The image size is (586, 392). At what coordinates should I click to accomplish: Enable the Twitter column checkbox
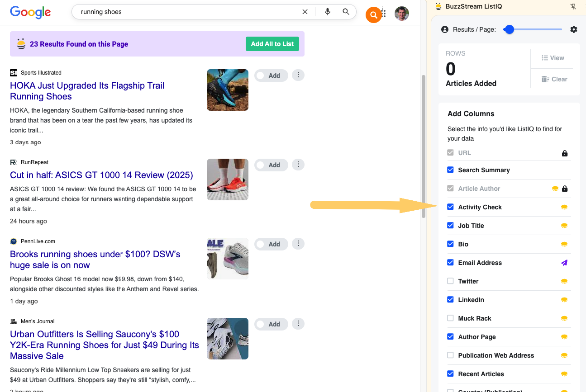(x=450, y=281)
